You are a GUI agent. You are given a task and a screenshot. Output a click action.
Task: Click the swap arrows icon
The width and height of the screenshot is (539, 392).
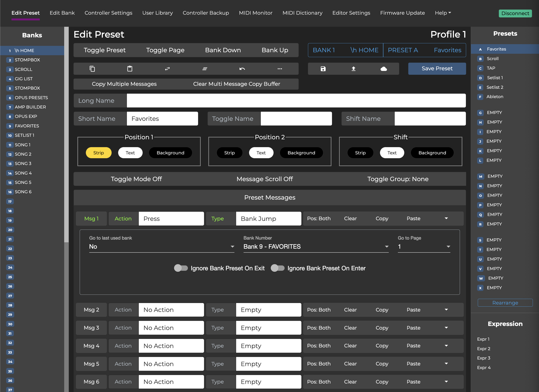pos(167,69)
